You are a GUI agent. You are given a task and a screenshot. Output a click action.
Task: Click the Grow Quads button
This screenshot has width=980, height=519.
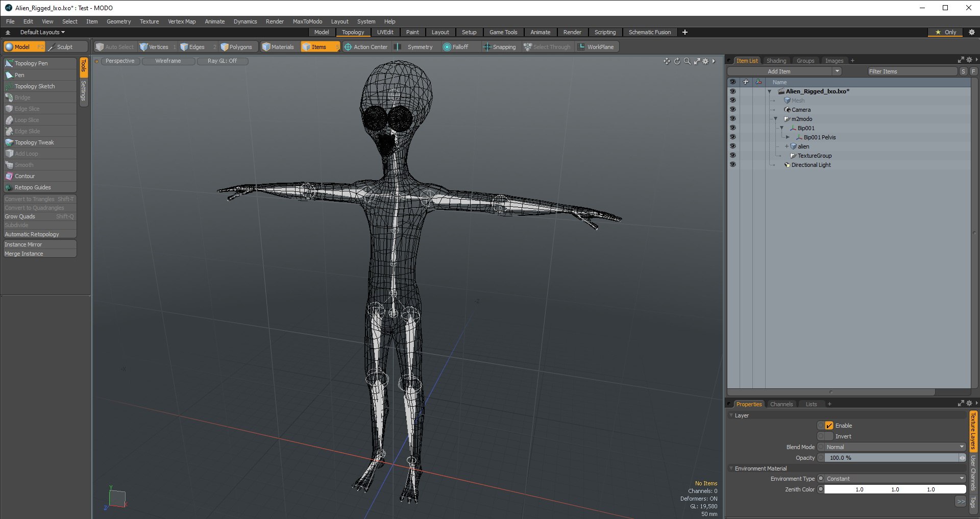click(x=40, y=216)
